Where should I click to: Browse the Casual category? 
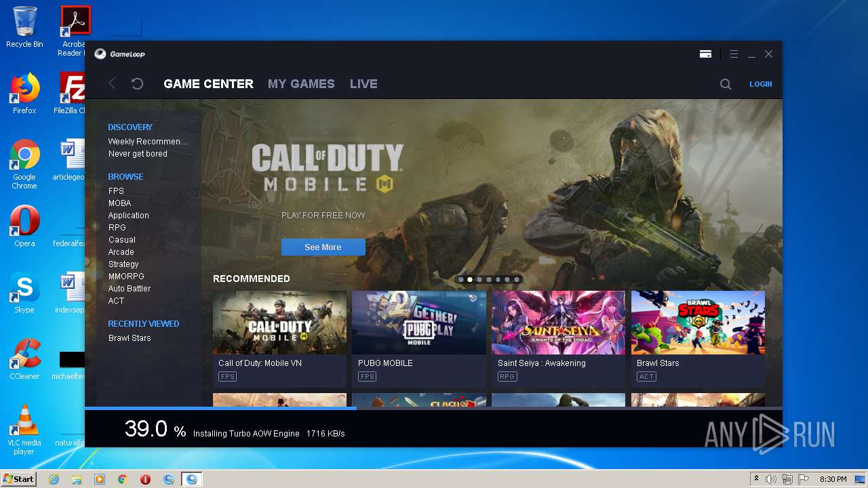point(121,240)
